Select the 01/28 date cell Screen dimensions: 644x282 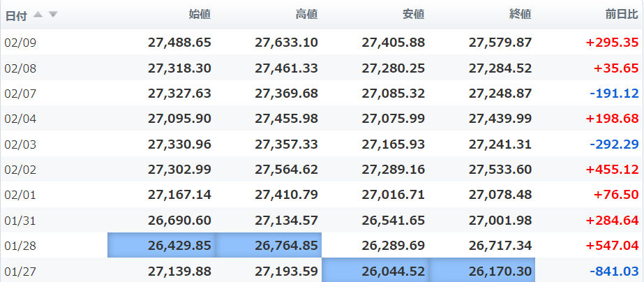tap(20, 246)
